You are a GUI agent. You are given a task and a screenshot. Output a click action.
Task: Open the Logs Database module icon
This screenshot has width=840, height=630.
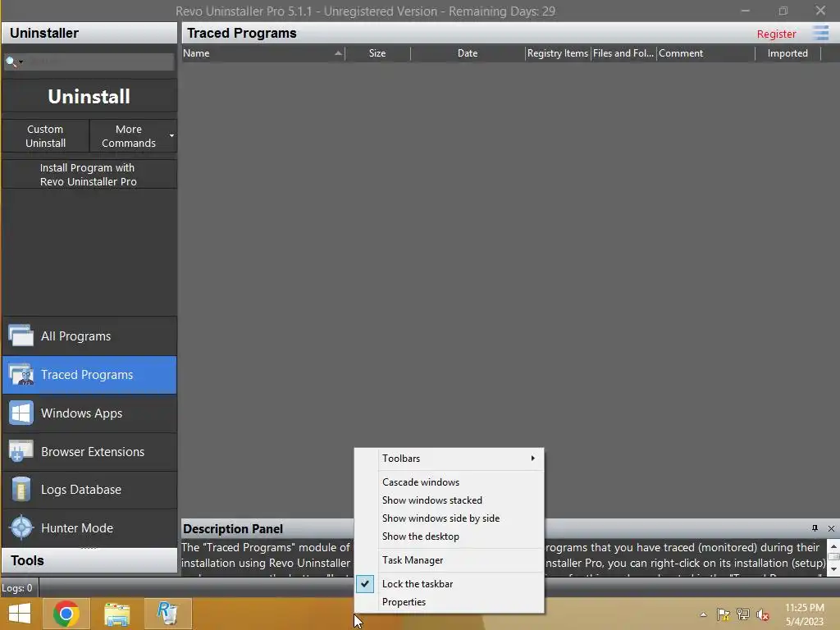[21, 490]
